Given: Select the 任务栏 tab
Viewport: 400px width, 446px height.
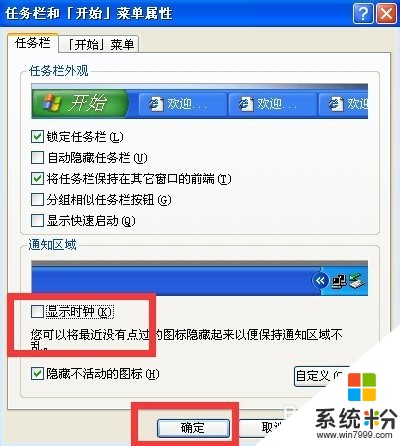Looking at the screenshot, I should [33, 43].
